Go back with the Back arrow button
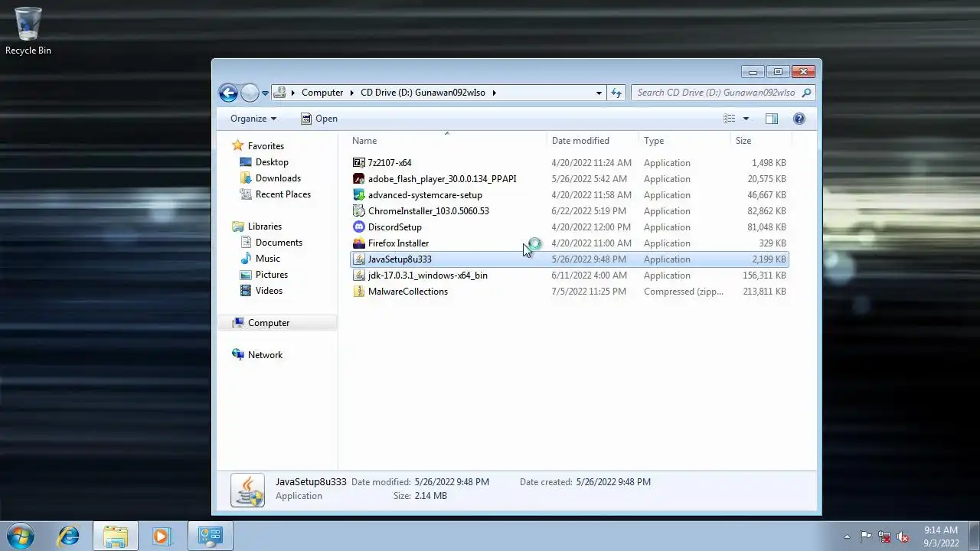The image size is (980, 551). click(x=228, y=93)
